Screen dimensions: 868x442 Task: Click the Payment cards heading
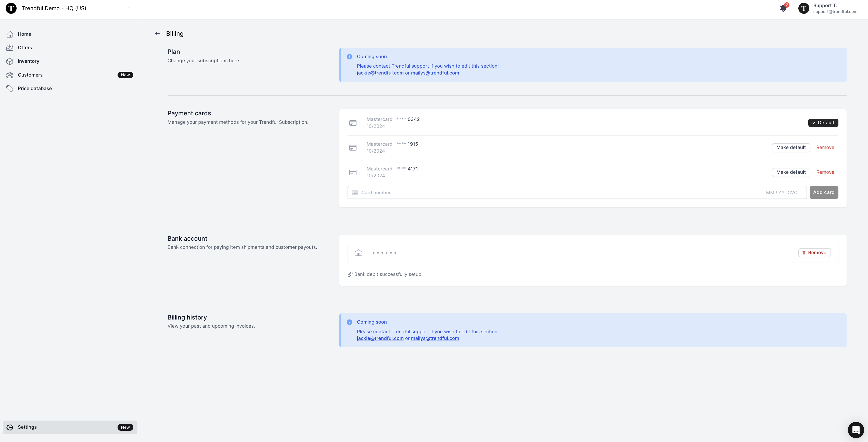(189, 113)
